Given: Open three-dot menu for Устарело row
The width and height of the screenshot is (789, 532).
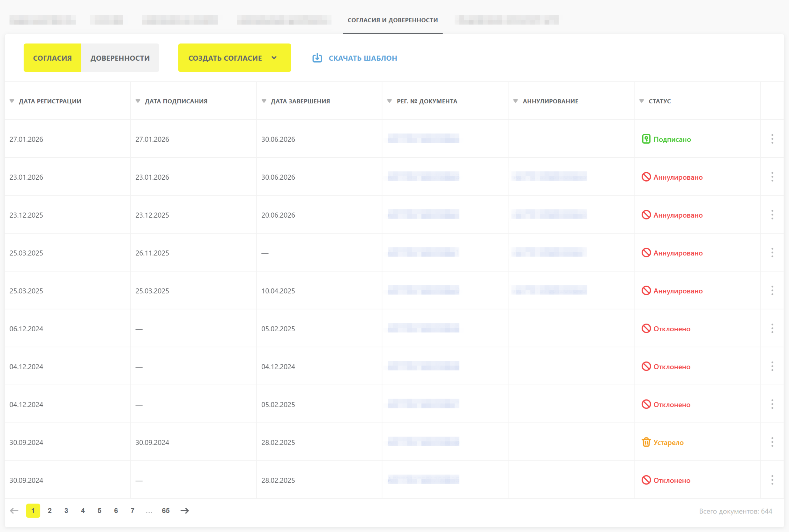Looking at the screenshot, I should pos(772,442).
